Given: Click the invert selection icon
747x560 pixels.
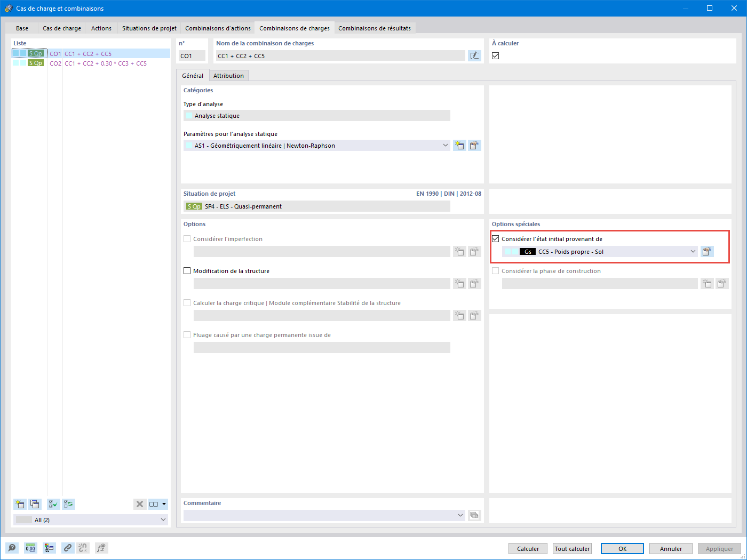Looking at the screenshot, I should [68, 504].
